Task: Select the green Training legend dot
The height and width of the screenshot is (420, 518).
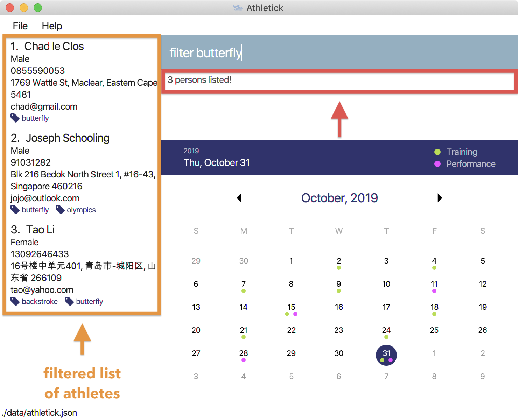Action: click(437, 152)
